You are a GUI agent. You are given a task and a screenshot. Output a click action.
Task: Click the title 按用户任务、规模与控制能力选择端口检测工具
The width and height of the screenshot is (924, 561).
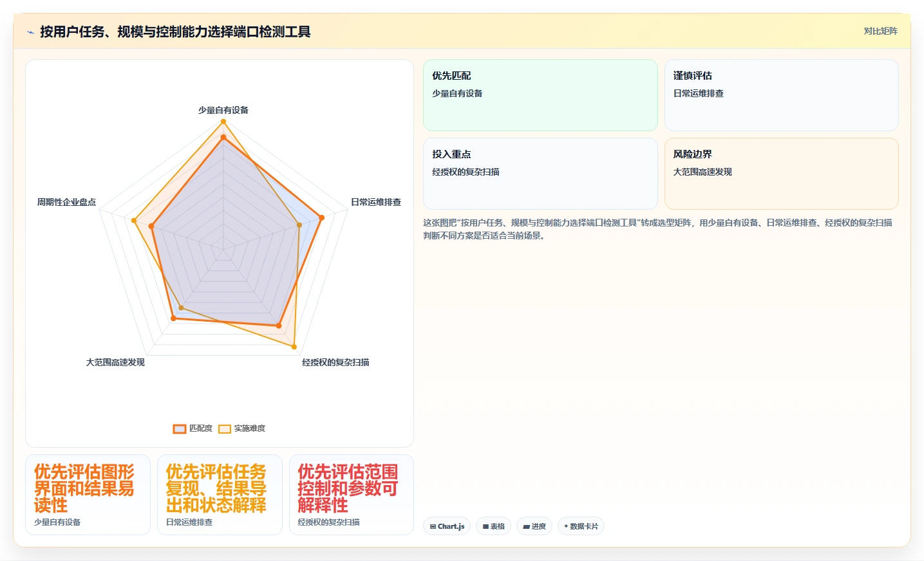tap(175, 32)
